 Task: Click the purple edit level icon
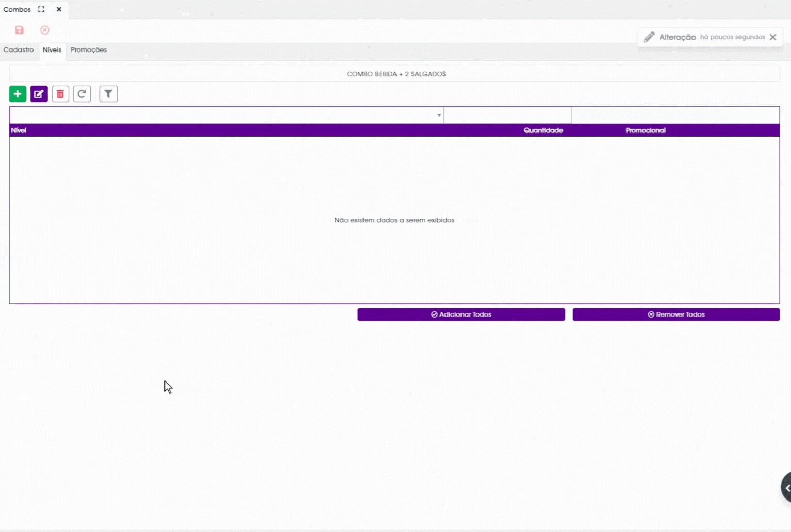[x=39, y=94]
